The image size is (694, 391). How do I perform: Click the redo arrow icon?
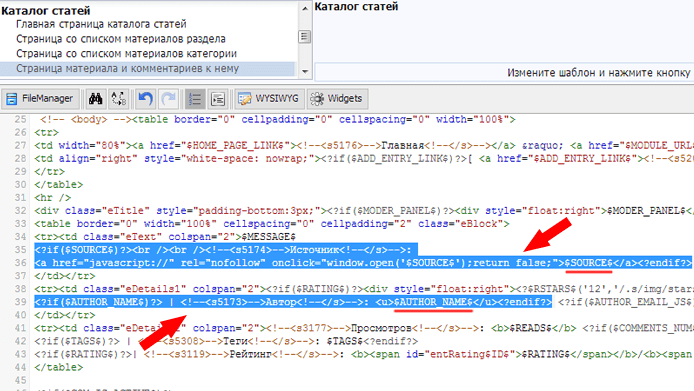pos(168,98)
